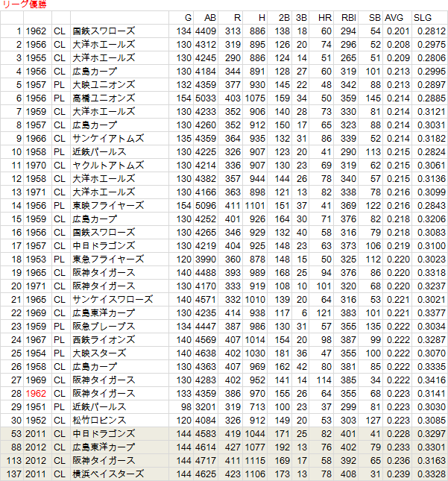Click the AVG column header
The width and height of the screenshot is (448, 481).
[x=394, y=18]
